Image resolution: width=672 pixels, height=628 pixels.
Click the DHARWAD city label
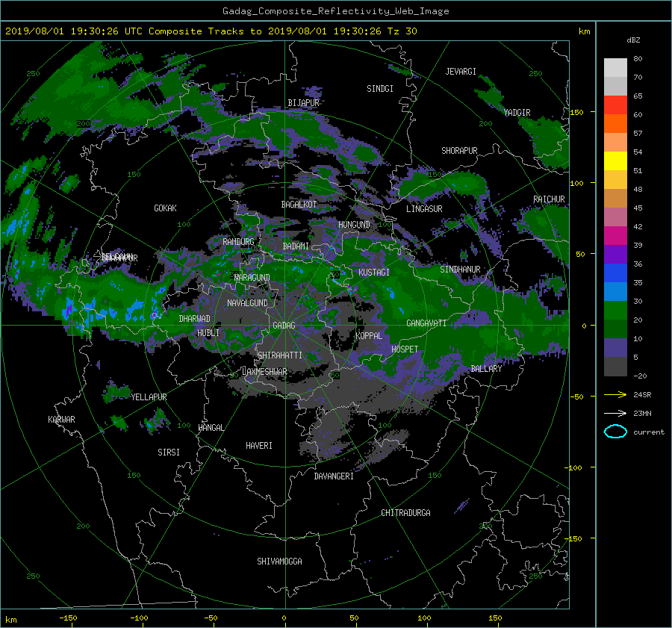[x=194, y=319]
